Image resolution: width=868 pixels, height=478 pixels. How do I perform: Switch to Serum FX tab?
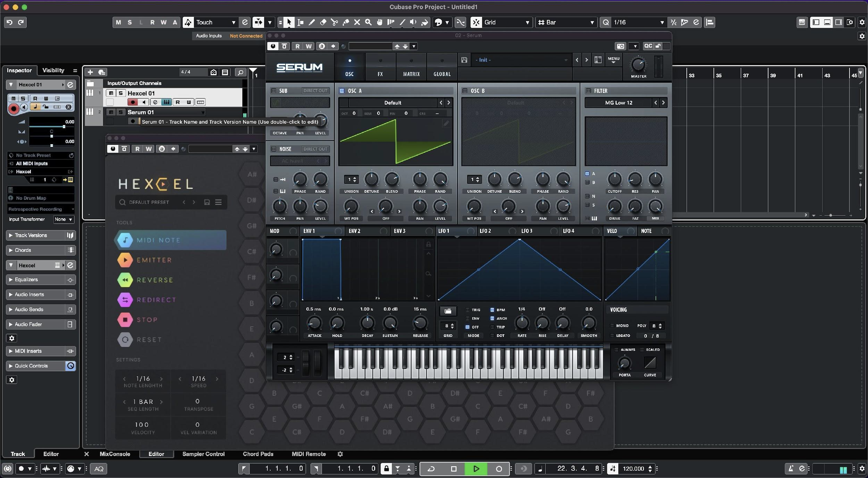click(x=380, y=67)
